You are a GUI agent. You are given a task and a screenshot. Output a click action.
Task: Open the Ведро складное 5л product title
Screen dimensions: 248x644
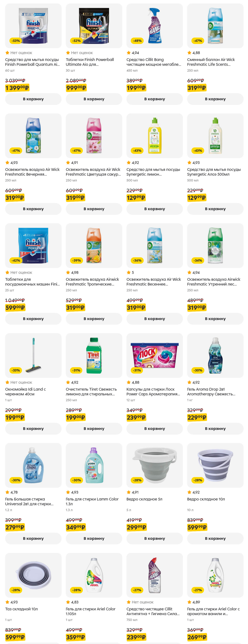[x=144, y=499]
